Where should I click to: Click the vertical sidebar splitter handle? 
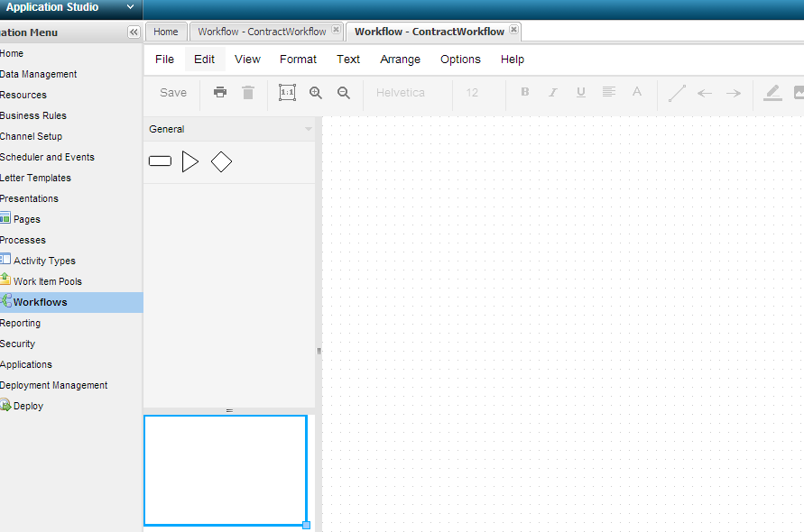[319, 351]
